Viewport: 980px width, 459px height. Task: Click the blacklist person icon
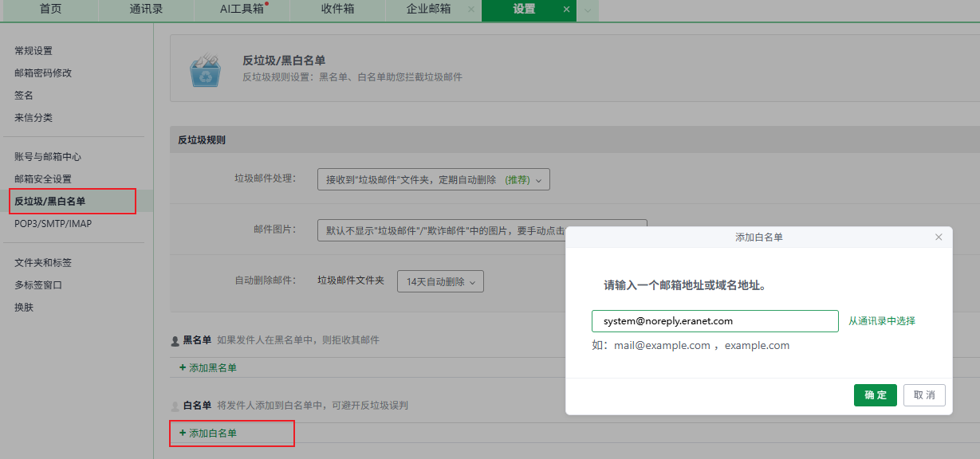(x=175, y=340)
